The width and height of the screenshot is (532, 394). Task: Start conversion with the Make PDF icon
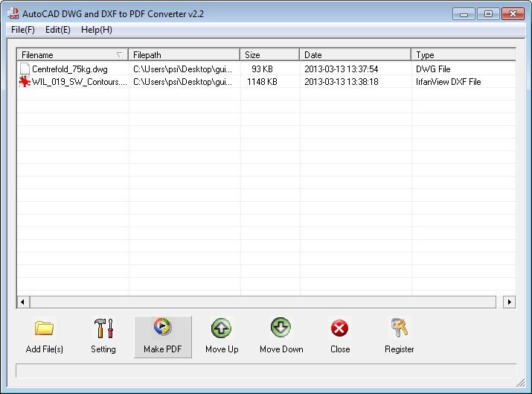[x=162, y=327]
